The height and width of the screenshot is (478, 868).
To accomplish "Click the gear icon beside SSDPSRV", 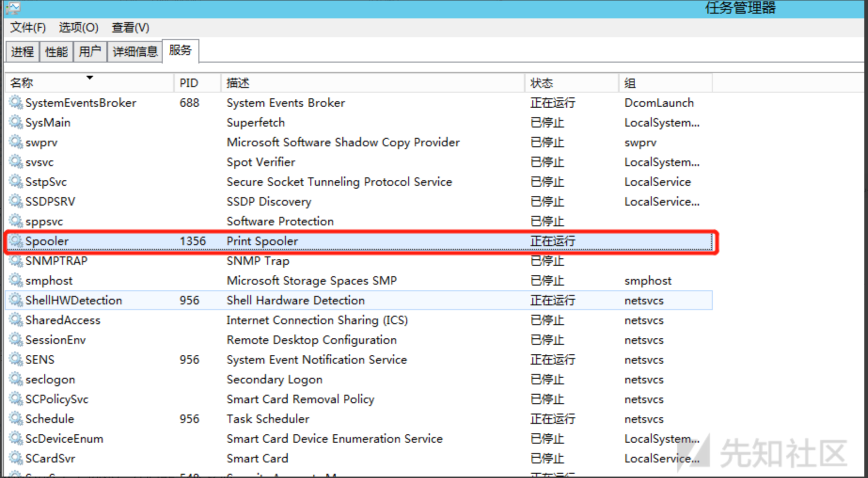I will [16, 201].
